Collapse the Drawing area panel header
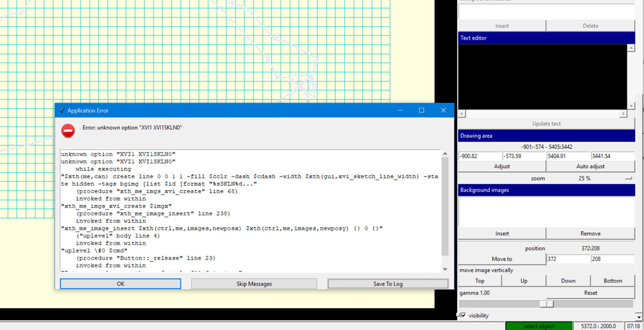 pyautogui.click(x=547, y=136)
